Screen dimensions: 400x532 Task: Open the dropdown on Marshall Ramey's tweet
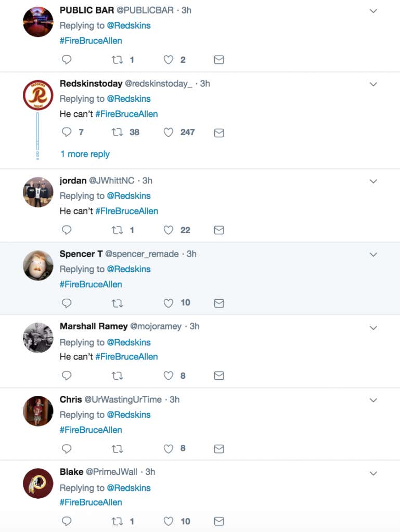click(373, 327)
